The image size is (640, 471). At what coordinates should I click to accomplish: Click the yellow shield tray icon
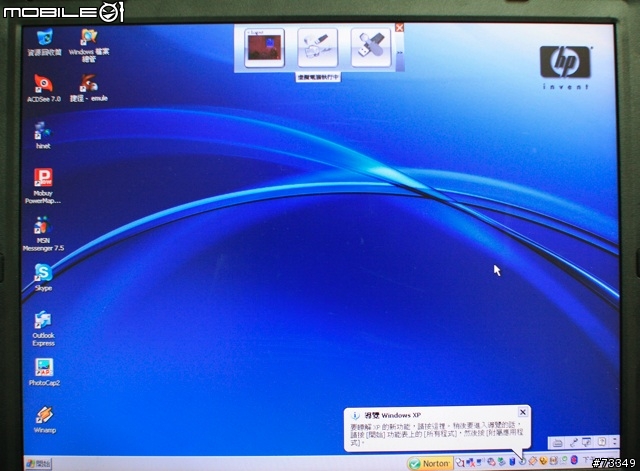543,461
